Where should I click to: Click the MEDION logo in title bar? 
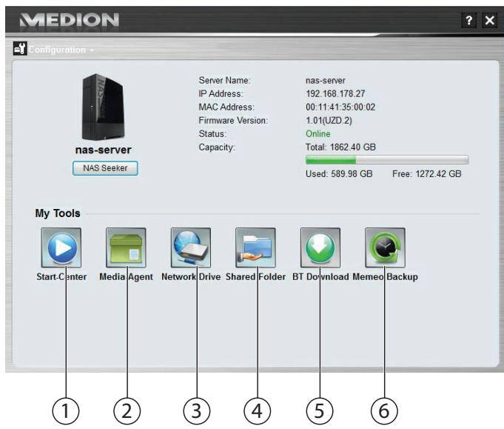[70, 20]
